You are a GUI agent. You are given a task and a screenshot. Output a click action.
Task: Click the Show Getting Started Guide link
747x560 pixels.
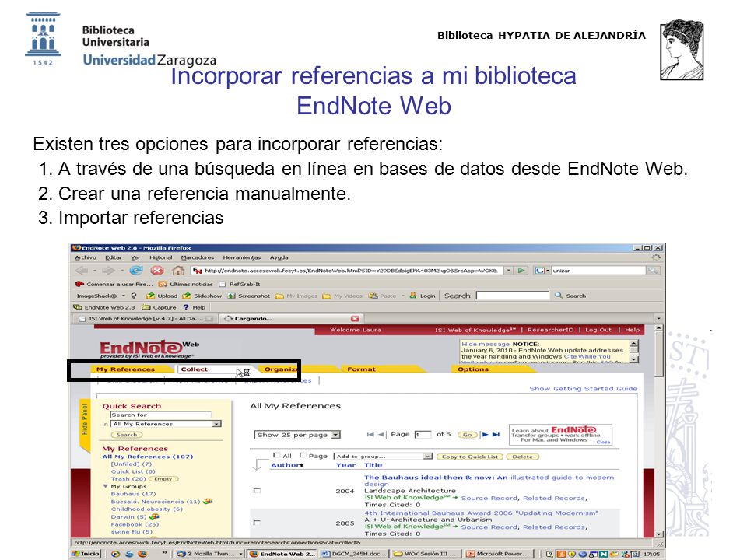(583, 389)
